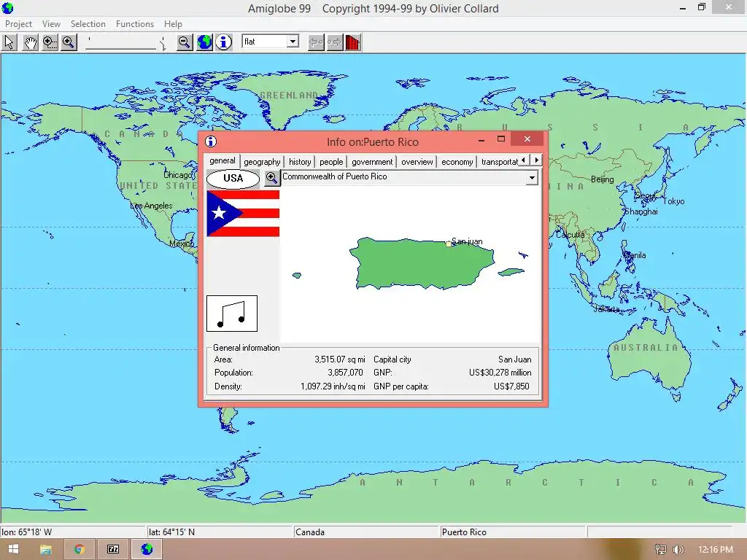
Task: Click the Area value 3,515.07 sq mi
Action: pos(340,359)
